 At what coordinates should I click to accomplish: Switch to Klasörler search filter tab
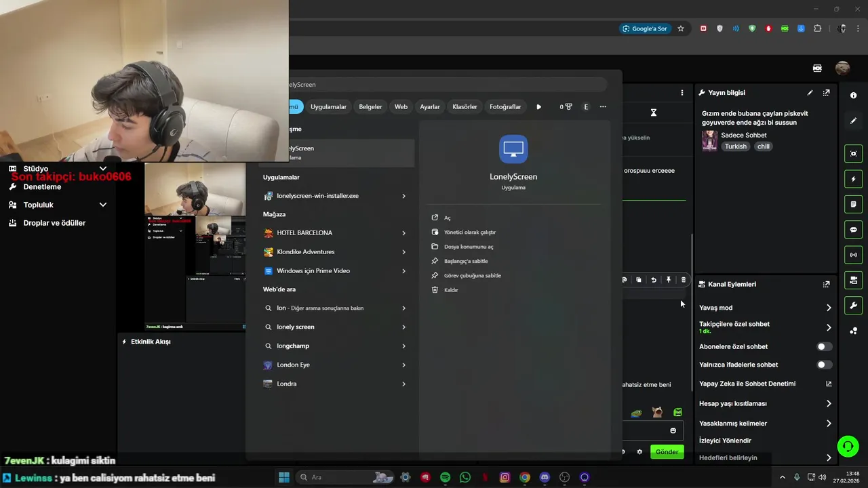point(465,106)
